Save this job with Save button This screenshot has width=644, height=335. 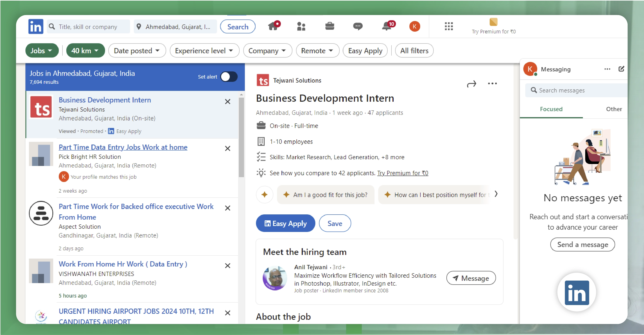click(335, 223)
